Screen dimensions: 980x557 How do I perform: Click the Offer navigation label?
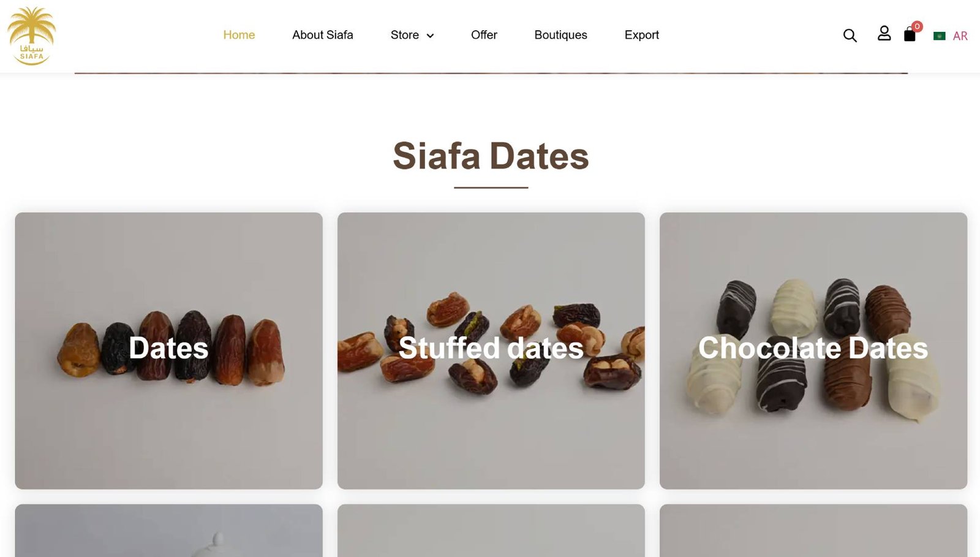tap(484, 35)
